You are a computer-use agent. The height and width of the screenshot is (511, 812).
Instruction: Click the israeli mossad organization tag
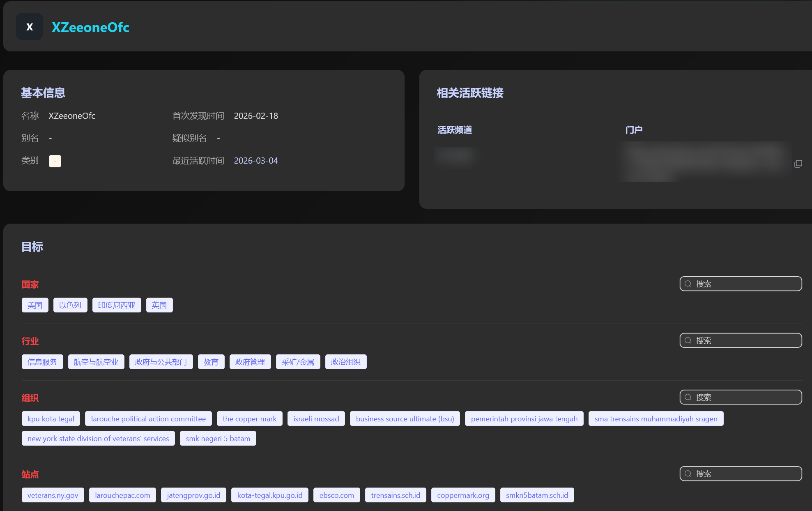(316, 419)
